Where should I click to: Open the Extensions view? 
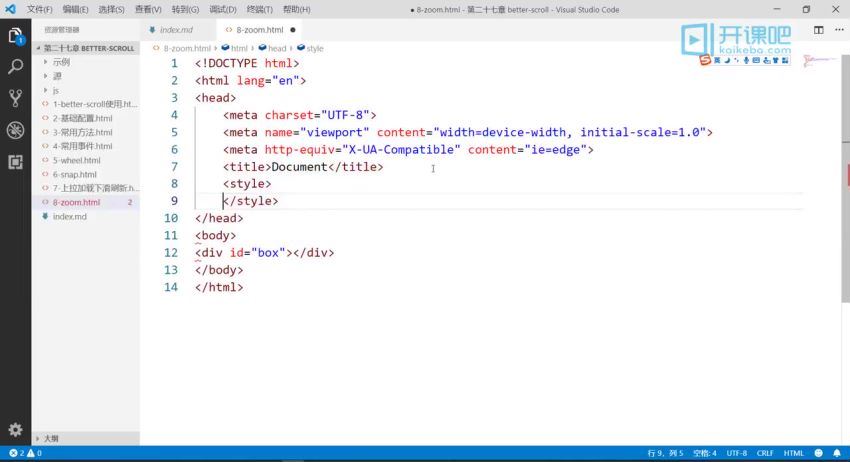15,162
